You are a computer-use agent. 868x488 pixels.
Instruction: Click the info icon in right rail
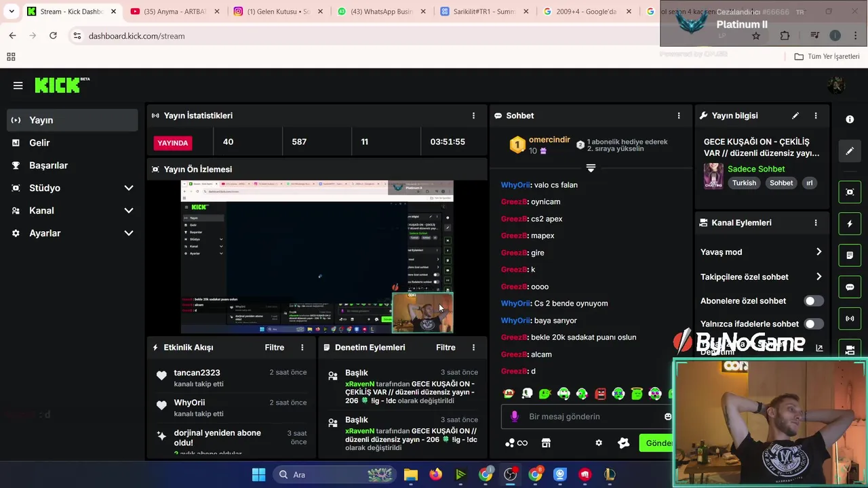coord(850,119)
